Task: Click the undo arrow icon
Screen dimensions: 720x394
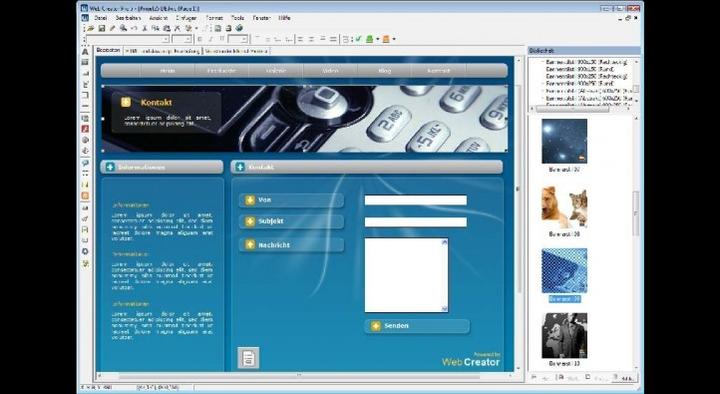Action: click(x=134, y=28)
